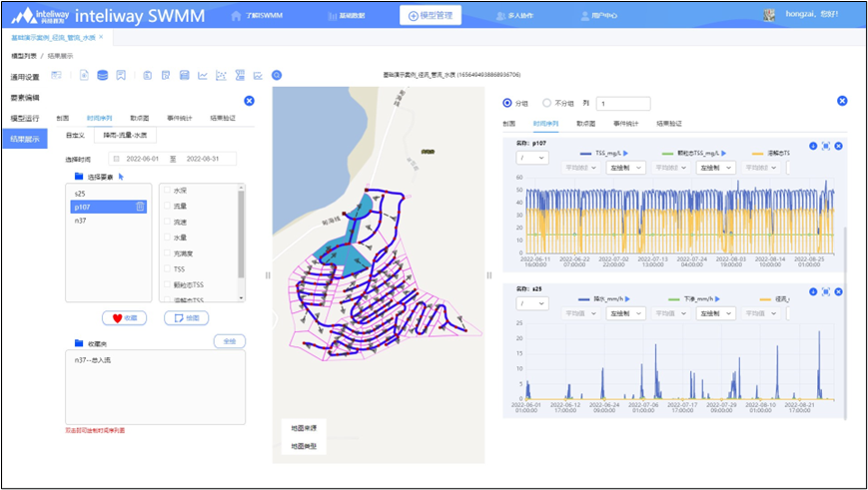Click the download icon on p107 chart

click(x=813, y=146)
